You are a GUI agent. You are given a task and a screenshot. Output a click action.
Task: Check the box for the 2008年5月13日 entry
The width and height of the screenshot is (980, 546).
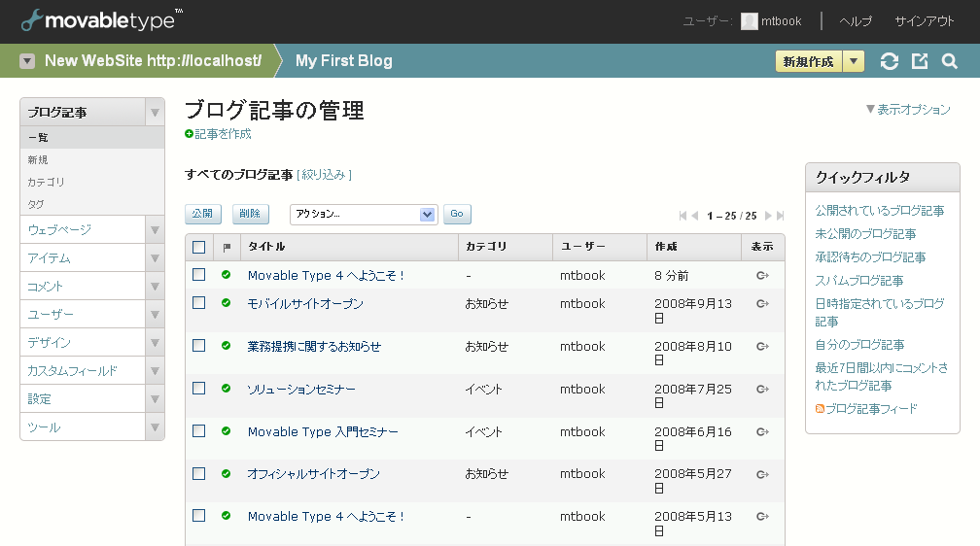[198, 515]
